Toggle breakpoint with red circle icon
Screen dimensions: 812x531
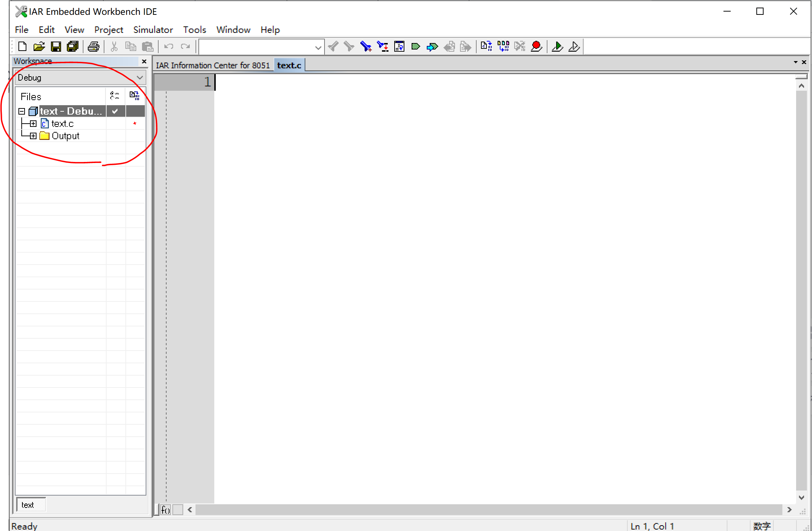[536, 47]
